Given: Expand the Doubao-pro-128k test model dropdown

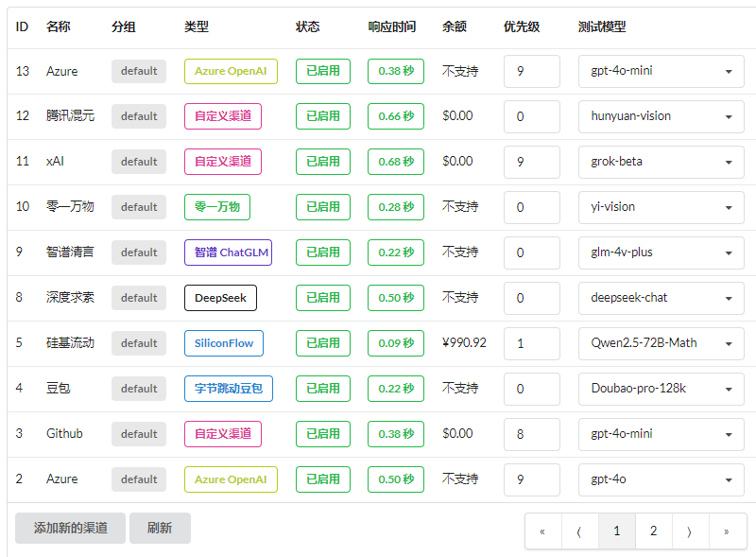Looking at the screenshot, I should 661,389.
